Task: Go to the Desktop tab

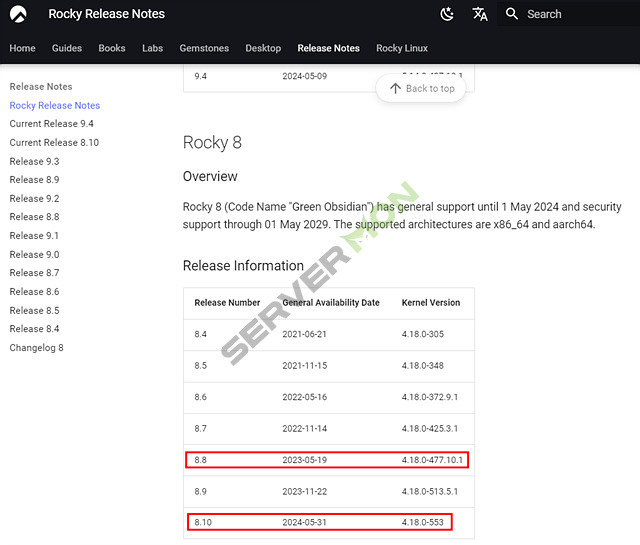Action: tap(263, 48)
